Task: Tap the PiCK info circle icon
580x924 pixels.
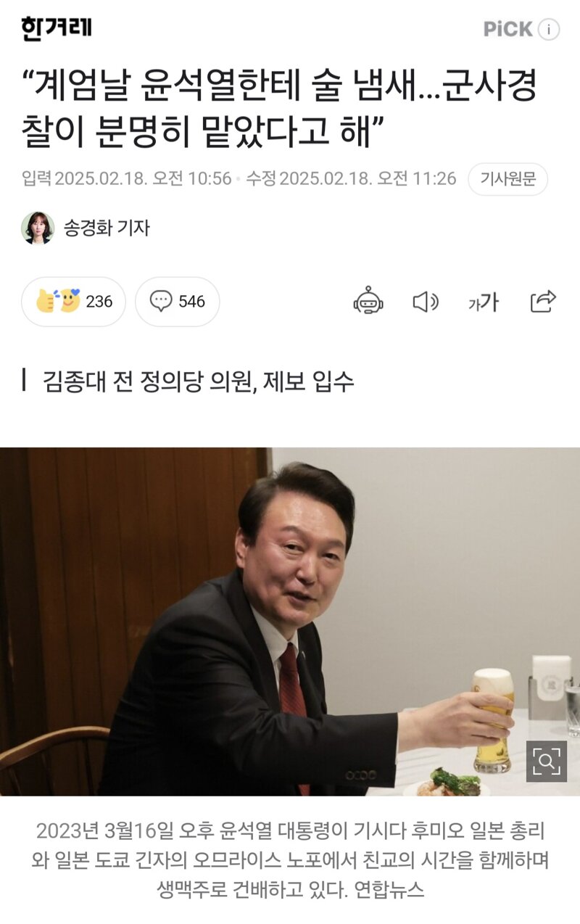Action: (550, 29)
